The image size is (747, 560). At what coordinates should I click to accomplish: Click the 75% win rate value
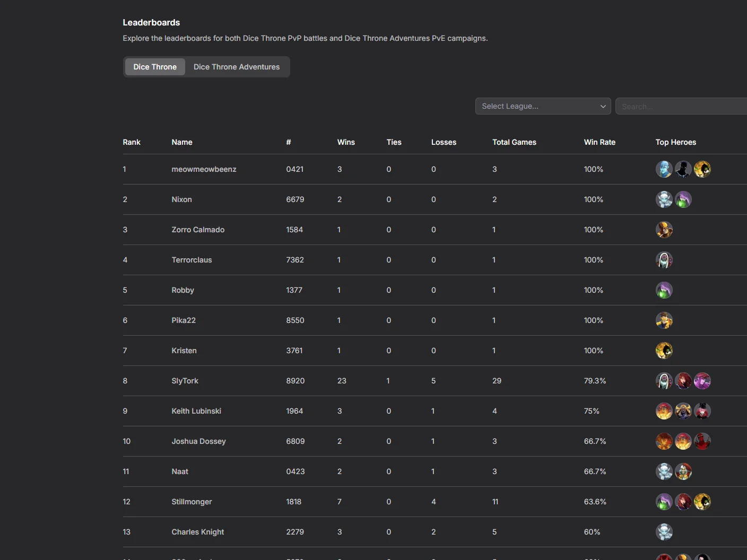592,411
